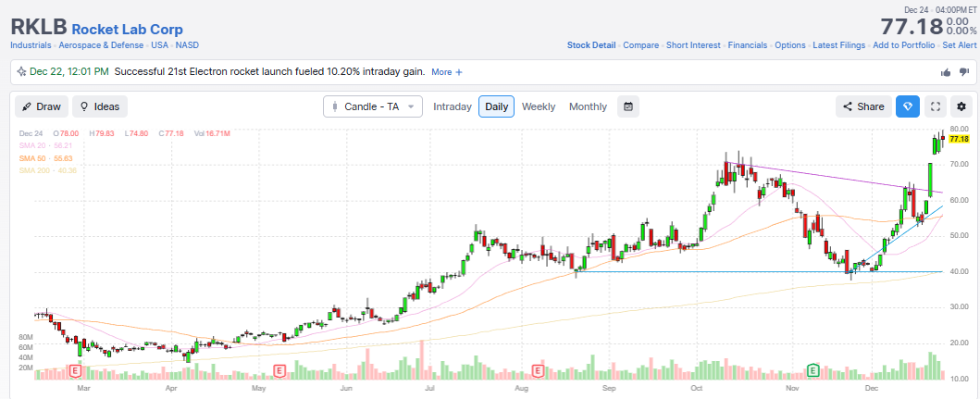The image size is (980, 399).
Task: Open the Compare link
Action: [x=640, y=45]
